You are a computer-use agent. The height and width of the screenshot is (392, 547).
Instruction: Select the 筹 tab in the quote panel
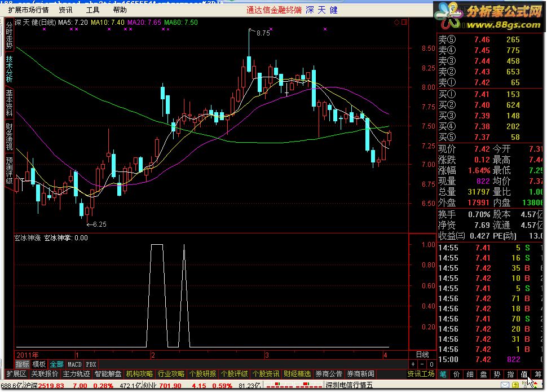pyautogui.click(x=537, y=374)
